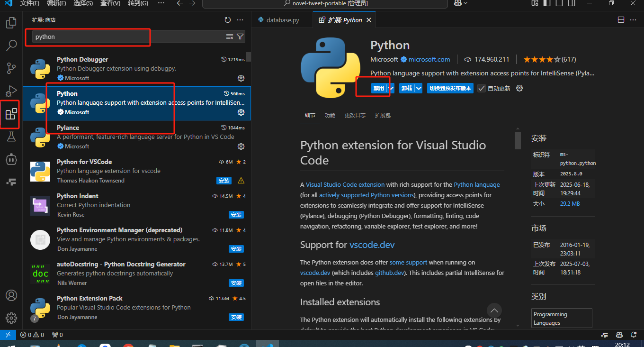Open the 转到 menu
This screenshot has width=644, height=347.
click(x=138, y=3)
